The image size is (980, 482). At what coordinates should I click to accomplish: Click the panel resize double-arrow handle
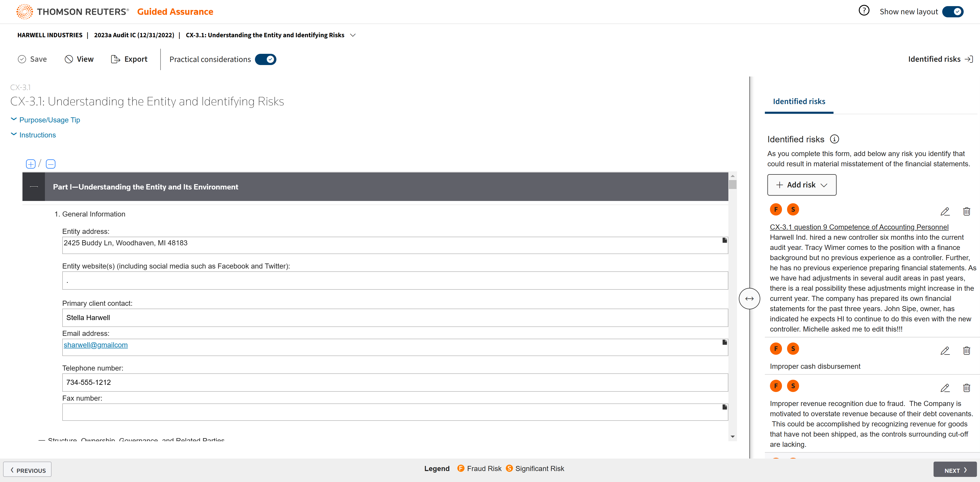click(x=749, y=299)
